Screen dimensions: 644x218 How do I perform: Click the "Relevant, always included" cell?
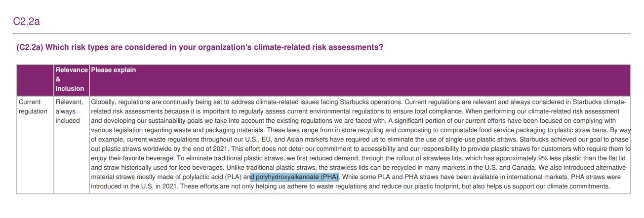click(69, 111)
